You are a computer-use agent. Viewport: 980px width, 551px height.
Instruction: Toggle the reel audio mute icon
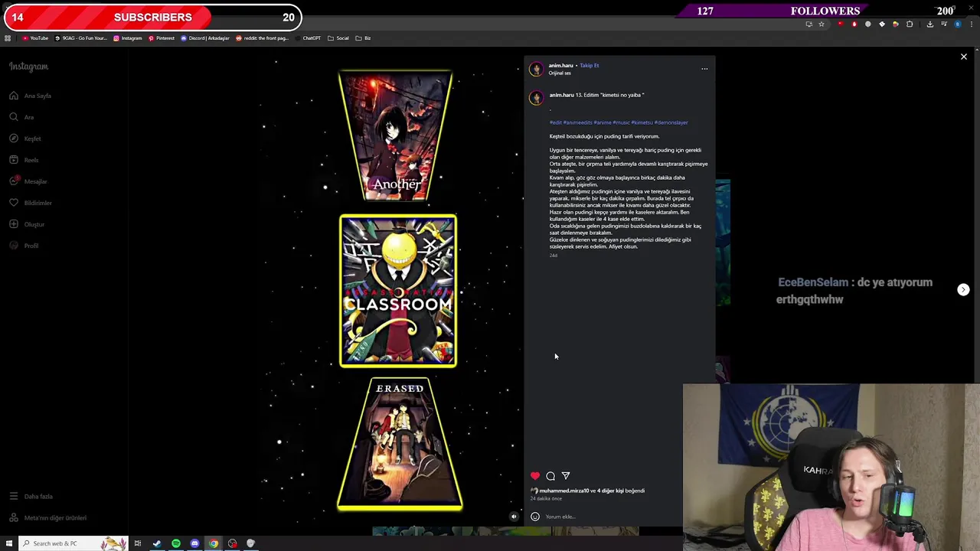click(514, 517)
